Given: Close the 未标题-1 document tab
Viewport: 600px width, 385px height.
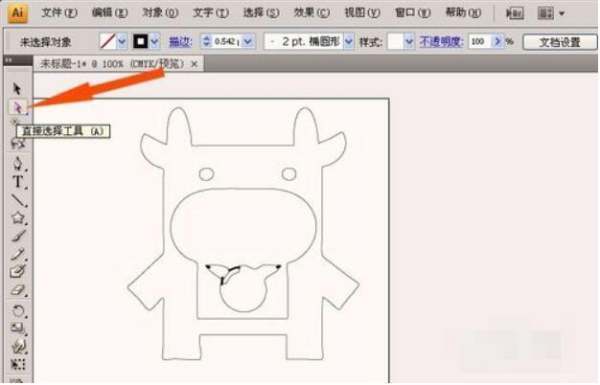Looking at the screenshot, I should [x=194, y=64].
